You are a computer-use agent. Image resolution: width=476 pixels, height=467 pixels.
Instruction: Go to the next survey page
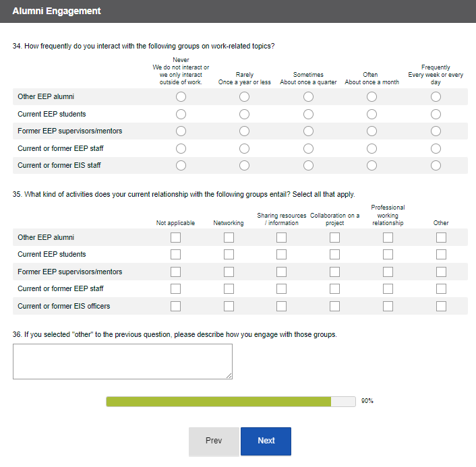(x=266, y=441)
